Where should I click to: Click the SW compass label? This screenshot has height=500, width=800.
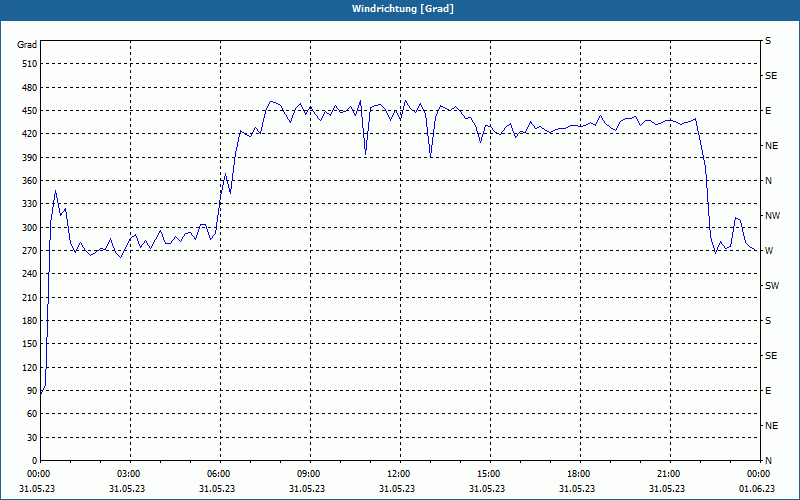(772, 286)
